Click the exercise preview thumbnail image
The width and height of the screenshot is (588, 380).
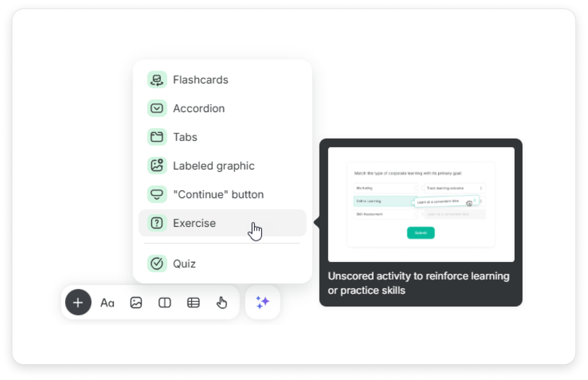point(421,204)
